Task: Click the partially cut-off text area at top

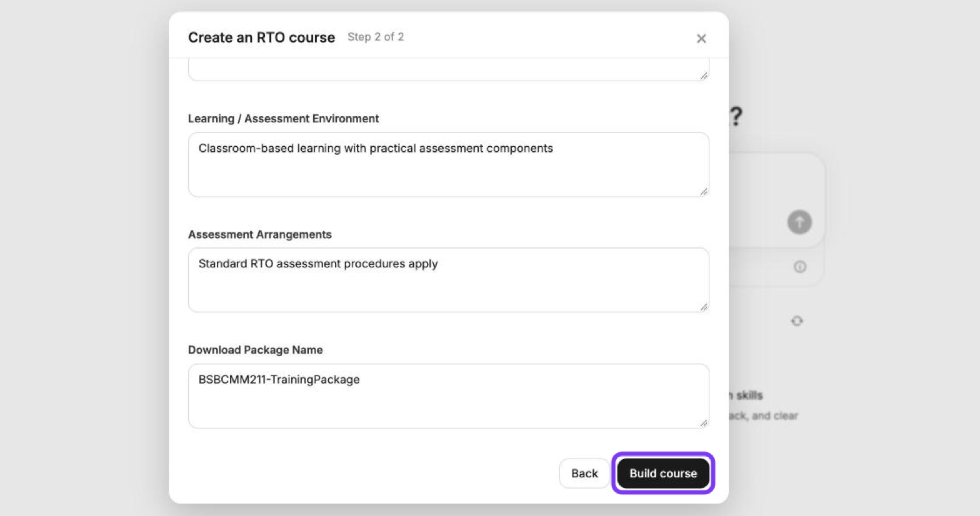Action: coord(449,69)
